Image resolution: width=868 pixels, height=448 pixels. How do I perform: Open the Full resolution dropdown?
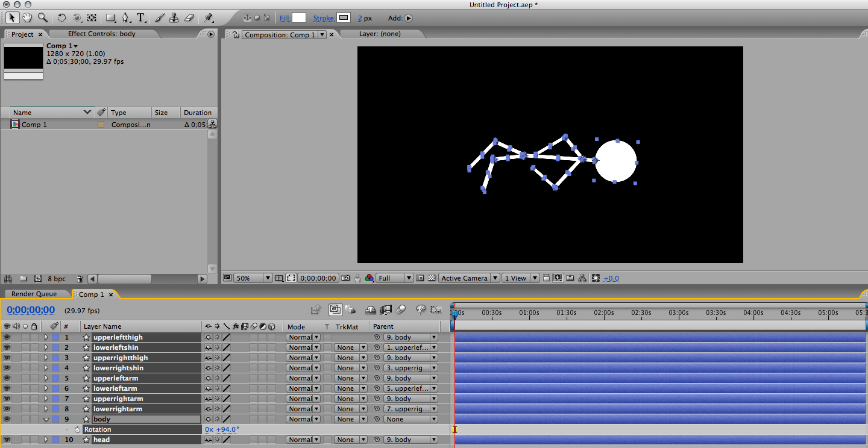395,278
